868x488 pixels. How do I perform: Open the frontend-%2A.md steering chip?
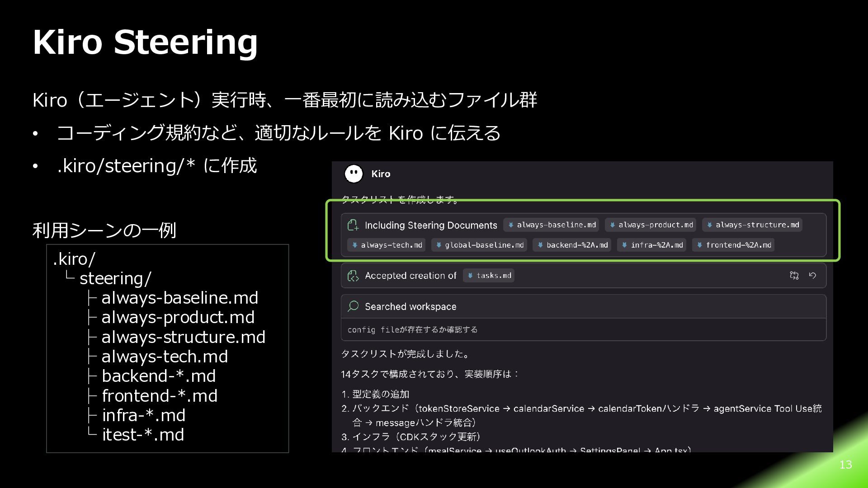coord(733,245)
